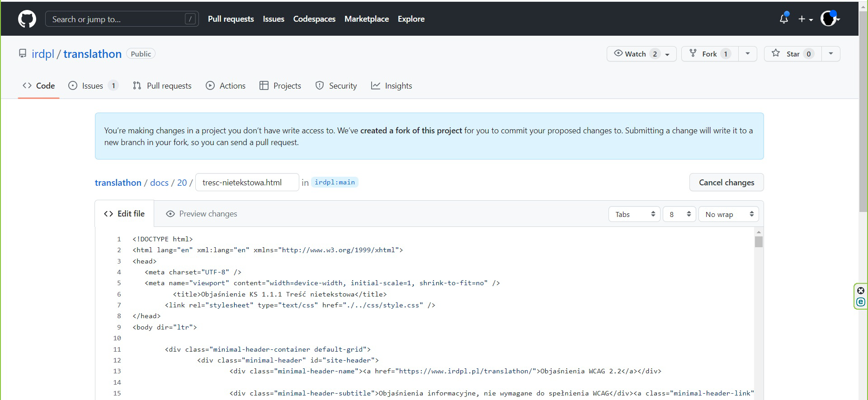Open the translathon repository title link
Image resolution: width=868 pixels, height=400 pixels.
click(92, 54)
